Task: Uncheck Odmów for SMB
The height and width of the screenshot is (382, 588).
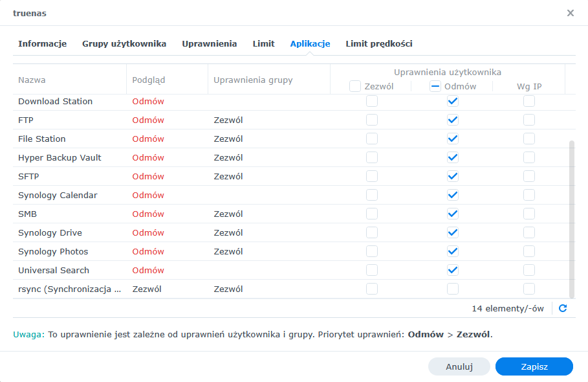Action: point(453,214)
